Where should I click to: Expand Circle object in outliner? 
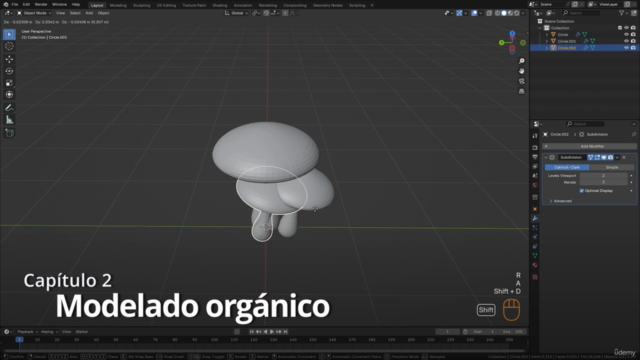pos(547,35)
